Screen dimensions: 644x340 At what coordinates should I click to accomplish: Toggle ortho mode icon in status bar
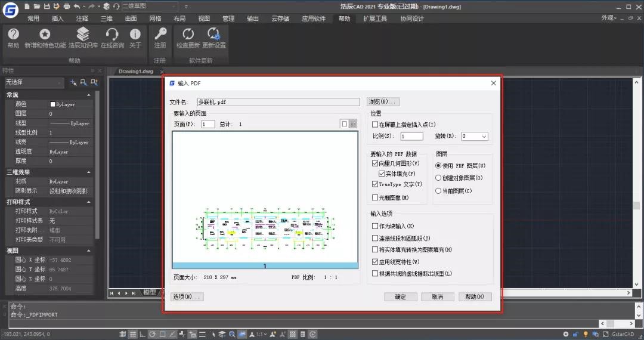click(142, 334)
